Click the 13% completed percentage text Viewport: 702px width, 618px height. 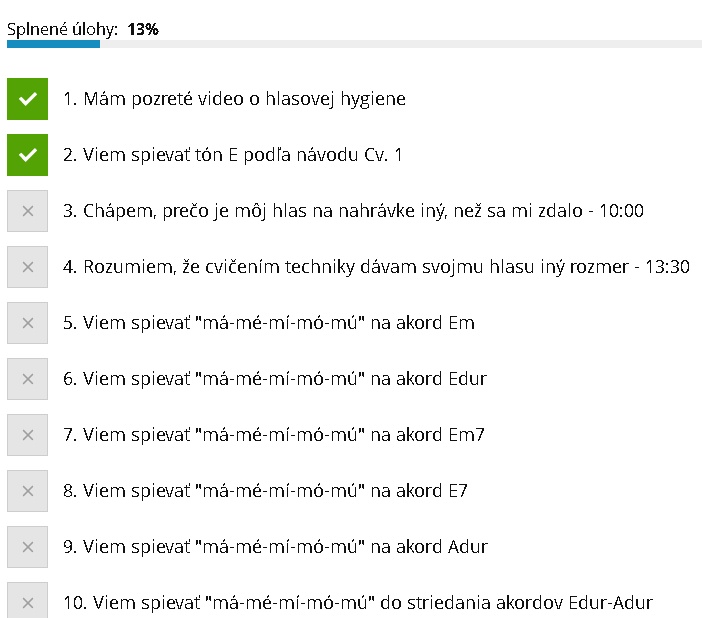(143, 30)
